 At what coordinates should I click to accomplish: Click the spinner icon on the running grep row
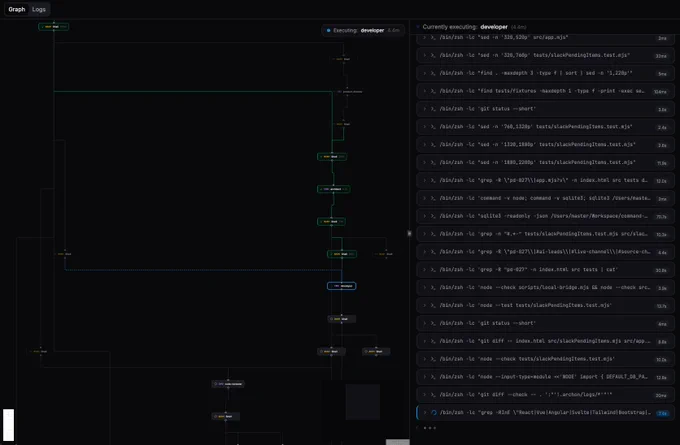(433, 412)
